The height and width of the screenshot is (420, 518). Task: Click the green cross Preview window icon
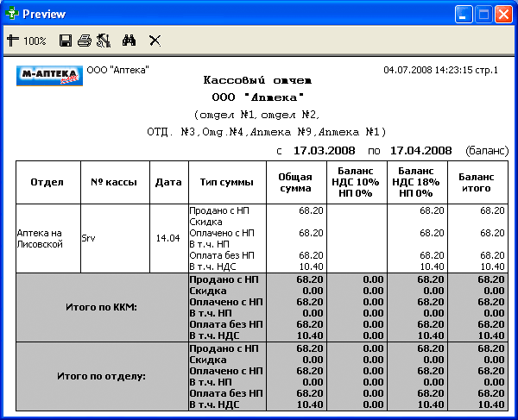[x=12, y=14]
